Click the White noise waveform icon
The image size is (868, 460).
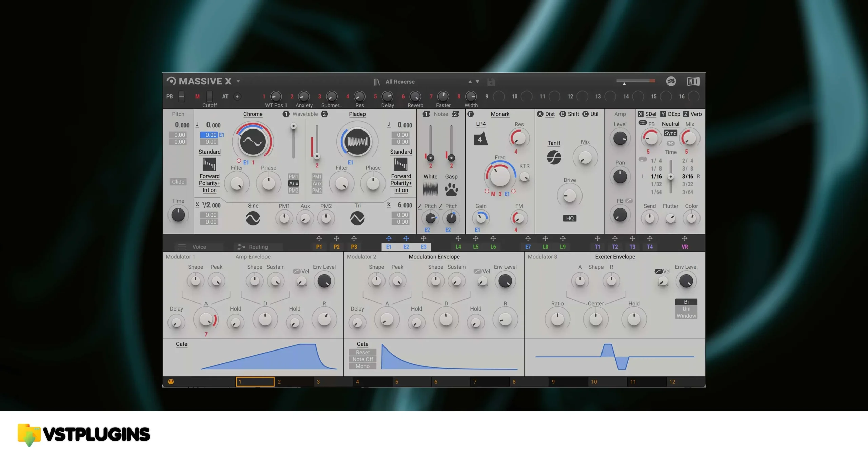click(x=430, y=189)
